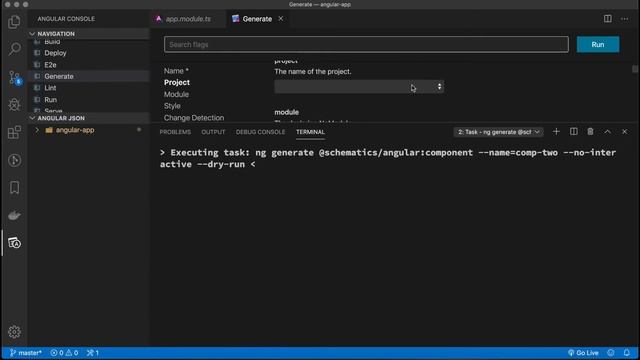Viewport: 640px width, 360px height.
Task: Open the bookmarks icon in activity bar
Action: click(x=14, y=187)
